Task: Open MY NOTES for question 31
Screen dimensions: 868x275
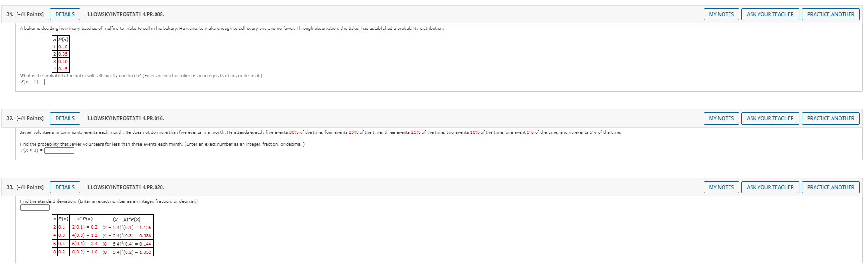Action: [x=721, y=14]
